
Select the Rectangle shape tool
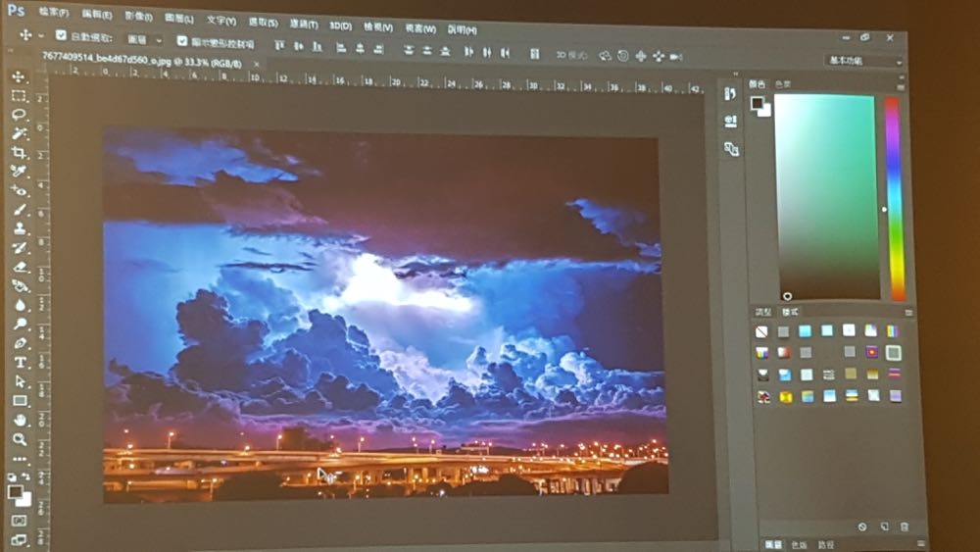click(x=20, y=401)
